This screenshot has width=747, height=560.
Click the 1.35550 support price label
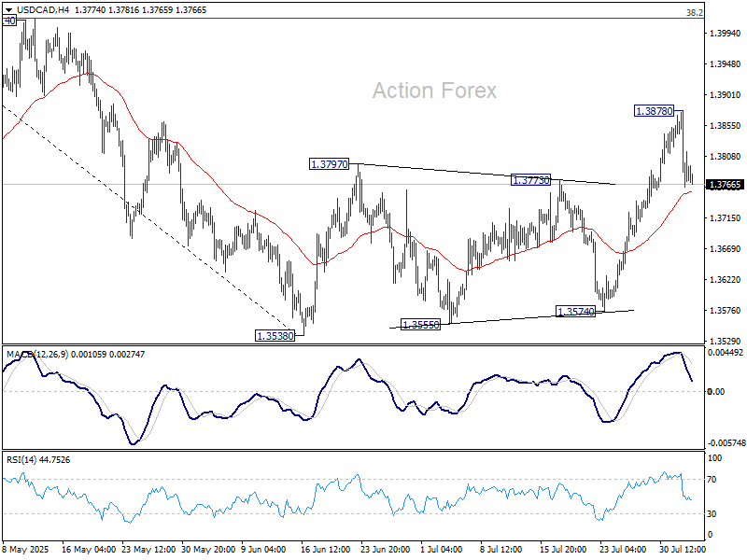(x=419, y=325)
